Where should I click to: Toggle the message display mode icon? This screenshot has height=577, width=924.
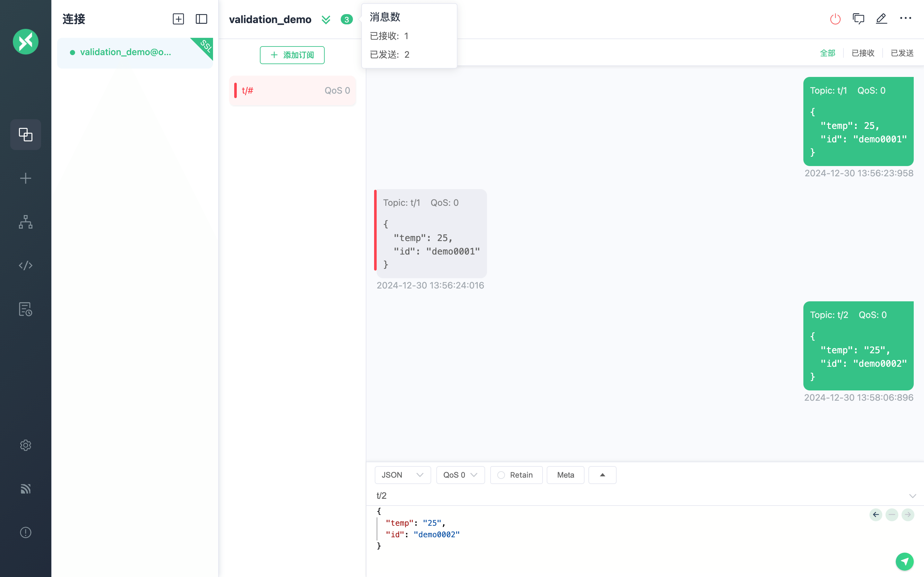coord(859,19)
